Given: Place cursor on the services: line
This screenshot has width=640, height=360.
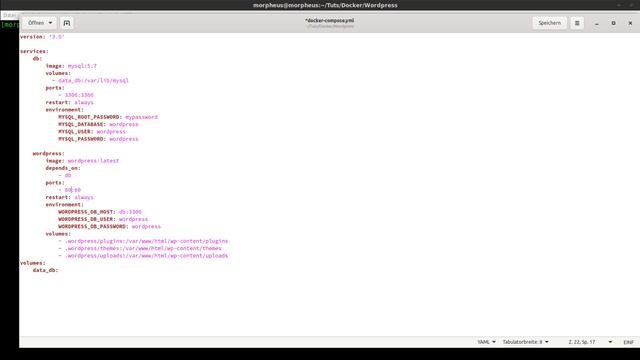Looking at the screenshot, I should pyautogui.click(x=34, y=51).
